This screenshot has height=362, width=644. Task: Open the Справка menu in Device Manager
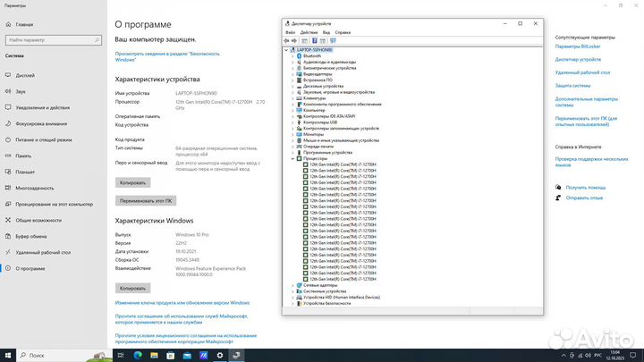(x=343, y=32)
